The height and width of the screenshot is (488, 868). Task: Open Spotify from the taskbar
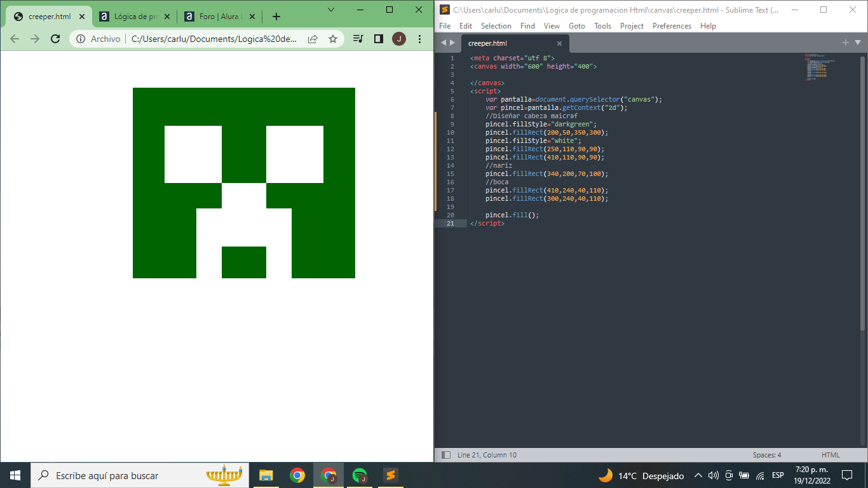(x=360, y=475)
